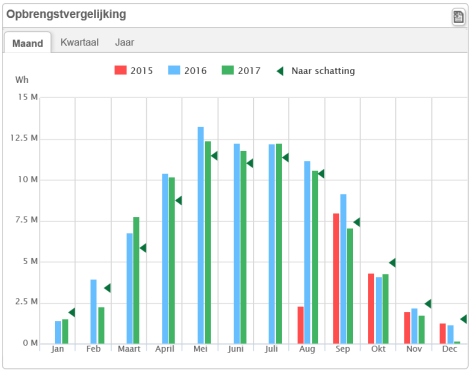Click the 'Opbrengstvergelijking' panel title

(x=66, y=14)
